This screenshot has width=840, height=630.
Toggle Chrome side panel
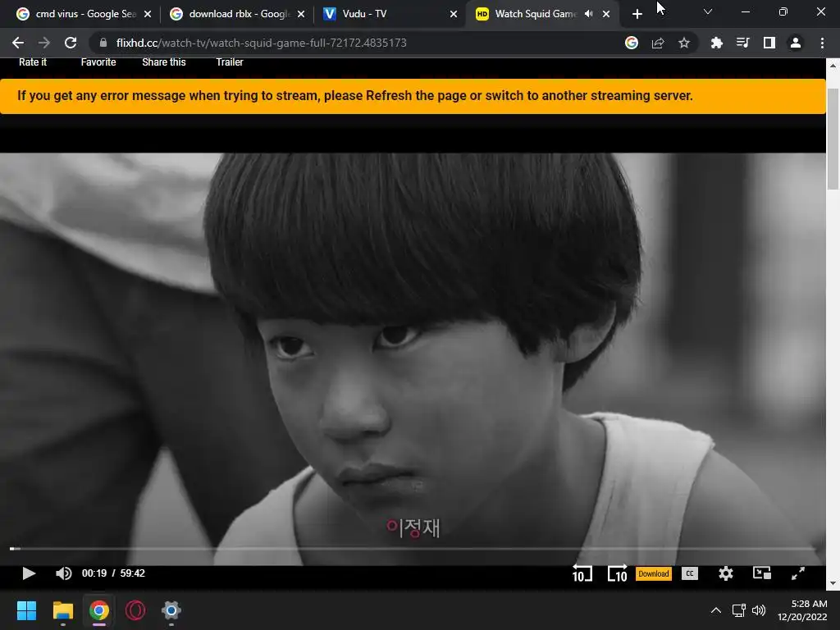pyautogui.click(x=769, y=43)
